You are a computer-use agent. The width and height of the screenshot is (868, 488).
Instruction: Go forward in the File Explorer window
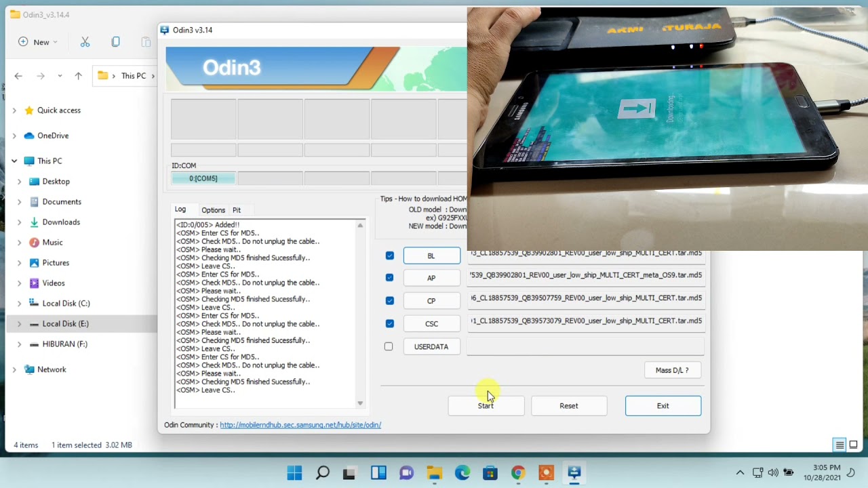[41, 76]
